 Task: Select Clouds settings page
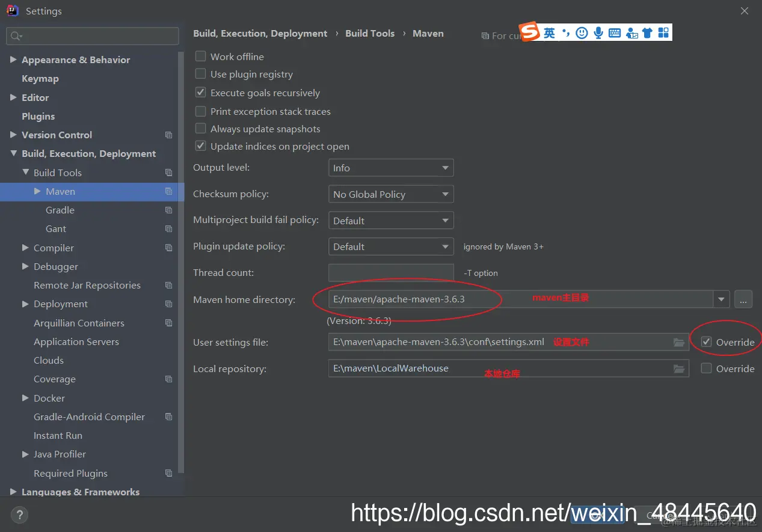pyautogui.click(x=49, y=361)
